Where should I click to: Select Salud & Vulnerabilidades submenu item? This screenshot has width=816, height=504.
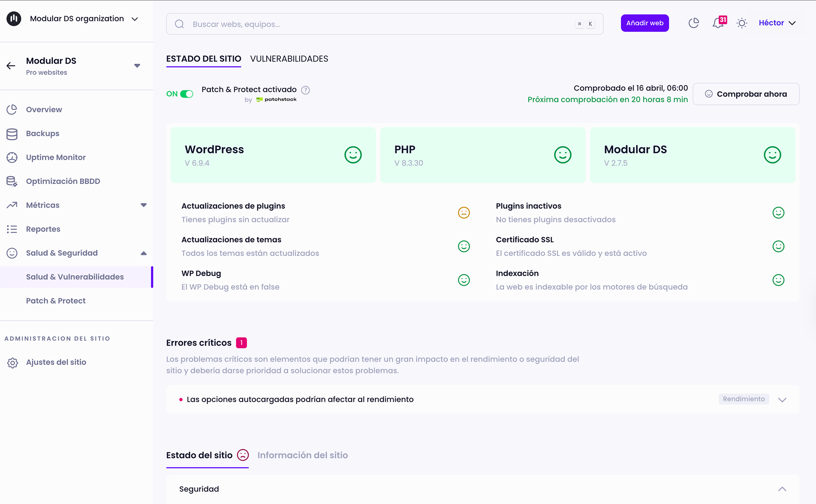click(x=76, y=277)
